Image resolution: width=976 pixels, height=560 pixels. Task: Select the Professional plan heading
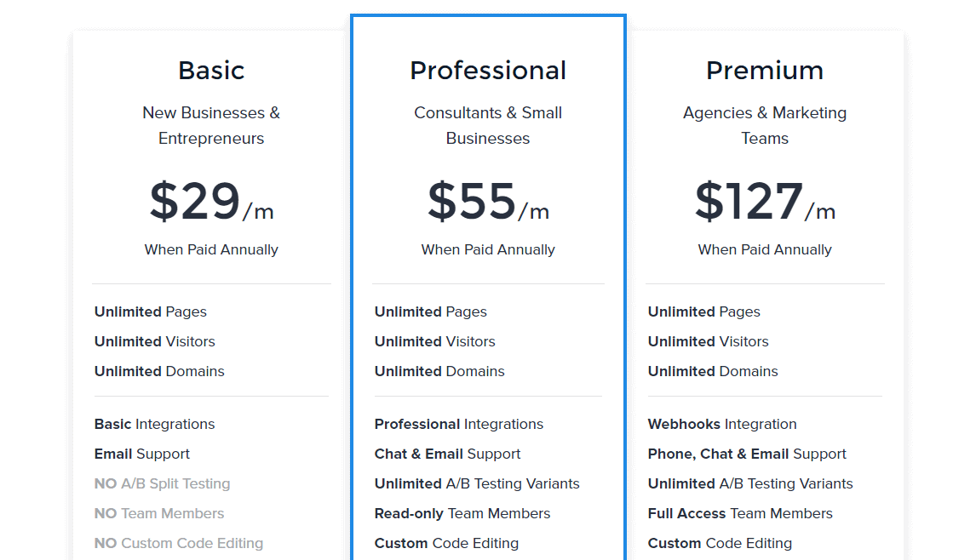pyautogui.click(x=488, y=71)
